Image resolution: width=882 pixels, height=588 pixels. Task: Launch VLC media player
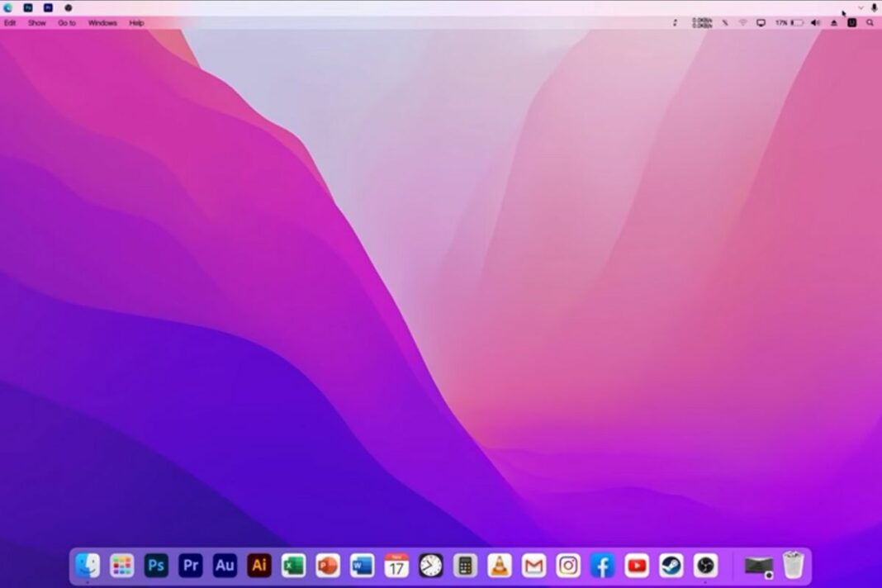click(500, 566)
